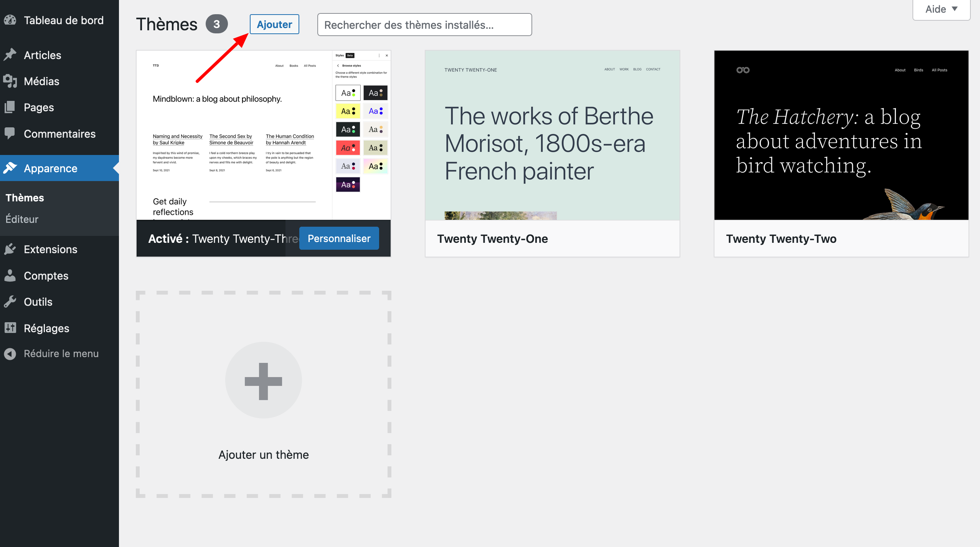Open the Tableau de bord menu
The image size is (980, 547).
coord(59,20)
